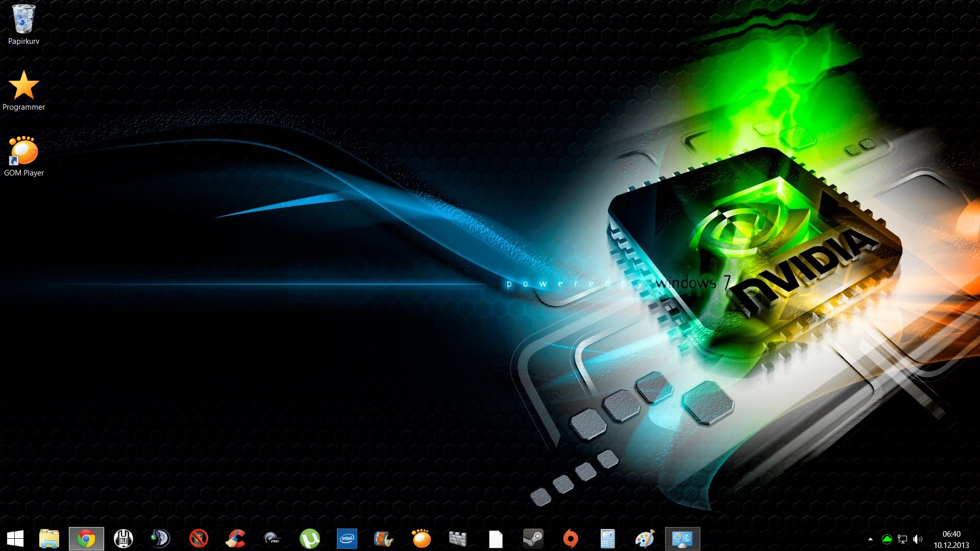Launch Origin from the taskbar
The width and height of the screenshot is (980, 551).
point(571,539)
